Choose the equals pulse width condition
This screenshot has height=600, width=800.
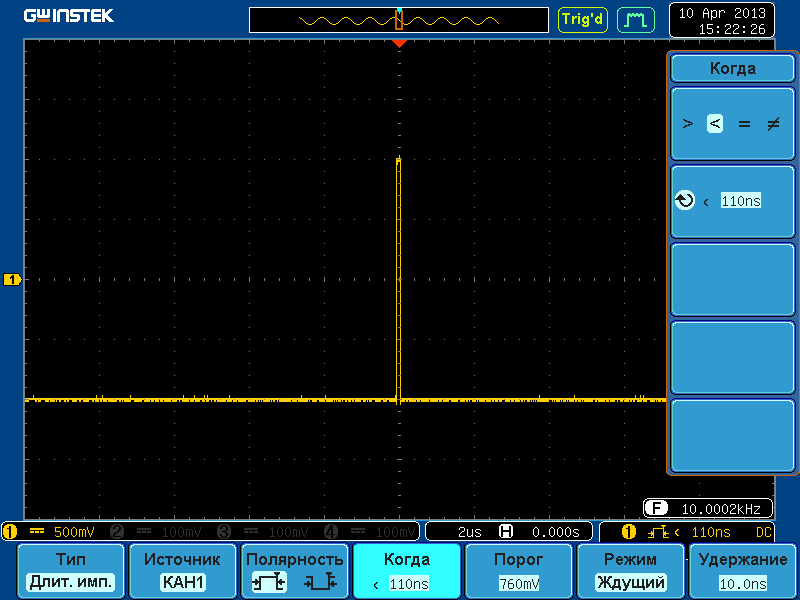click(743, 124)
